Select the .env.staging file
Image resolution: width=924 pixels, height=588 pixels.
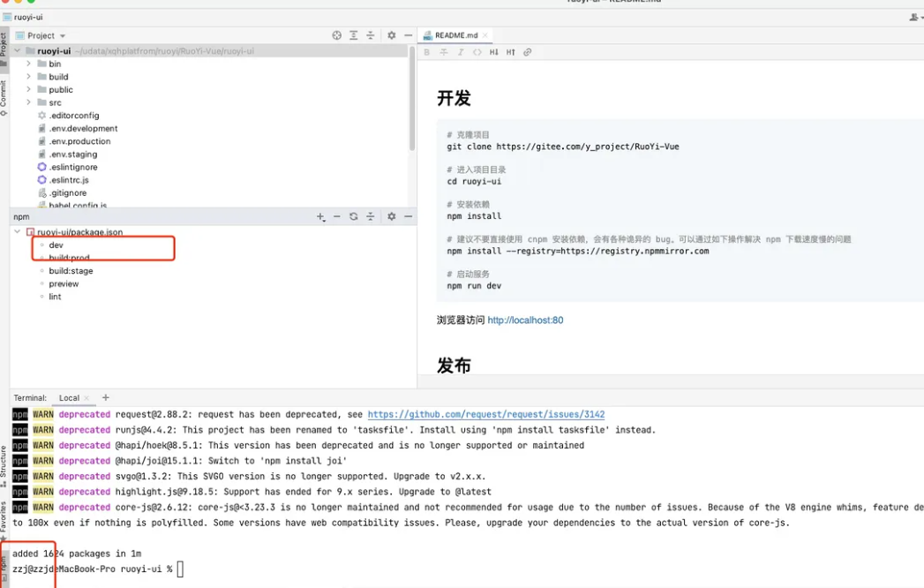73,155
